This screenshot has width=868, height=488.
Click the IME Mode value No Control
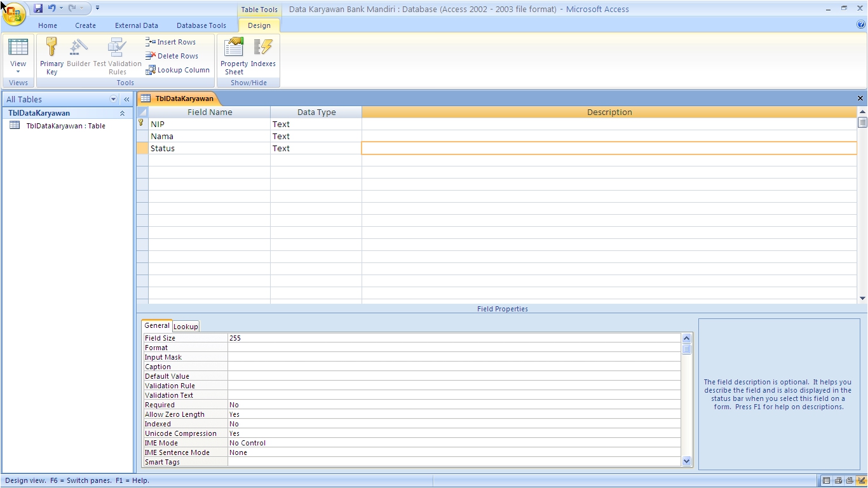pos(454,443)
